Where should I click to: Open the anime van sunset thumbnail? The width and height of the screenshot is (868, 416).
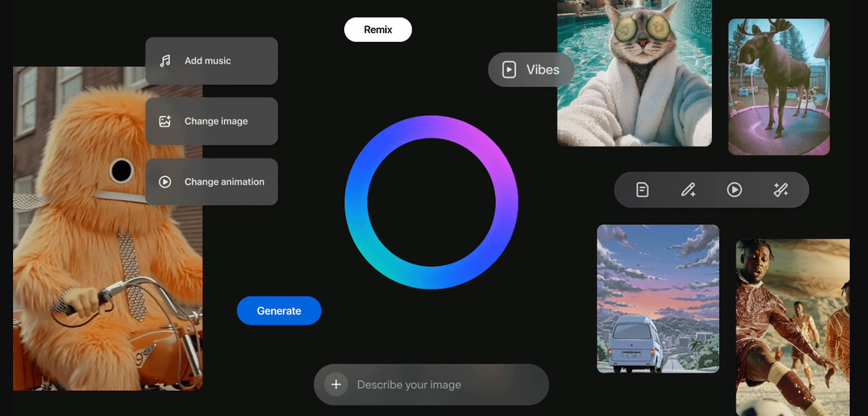pyautogui.click(x=658, y=298)
